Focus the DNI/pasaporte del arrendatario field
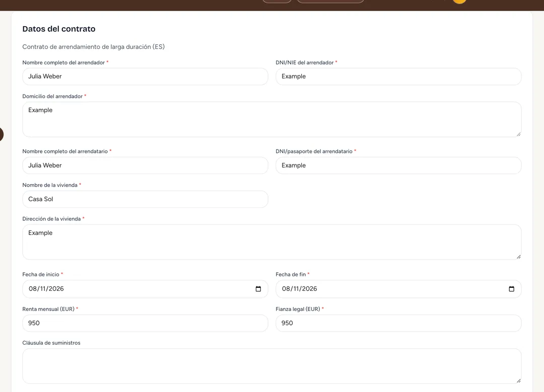Screen dimensions: 544x392 click(x=398, y=166)
